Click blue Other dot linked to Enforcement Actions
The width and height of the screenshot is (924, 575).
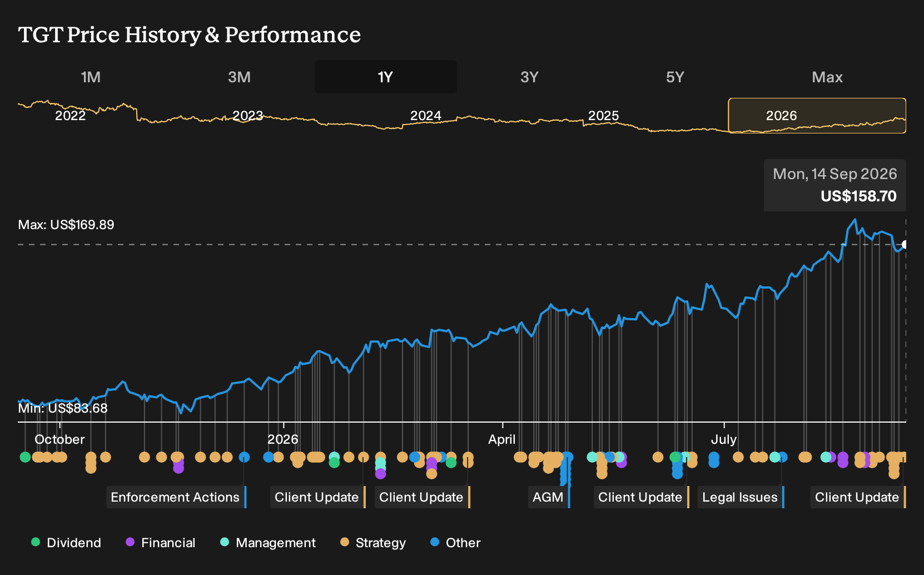(244, 457)
